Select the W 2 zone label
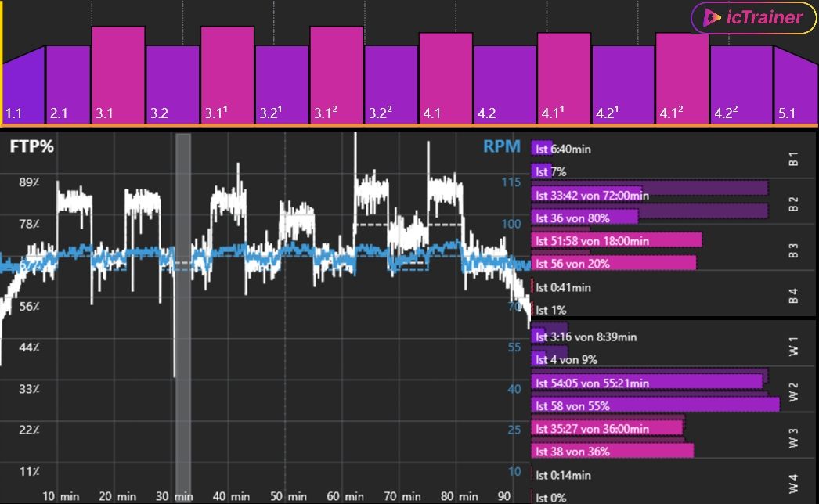This screenshot has height=504, width=819. pos(793,393)
